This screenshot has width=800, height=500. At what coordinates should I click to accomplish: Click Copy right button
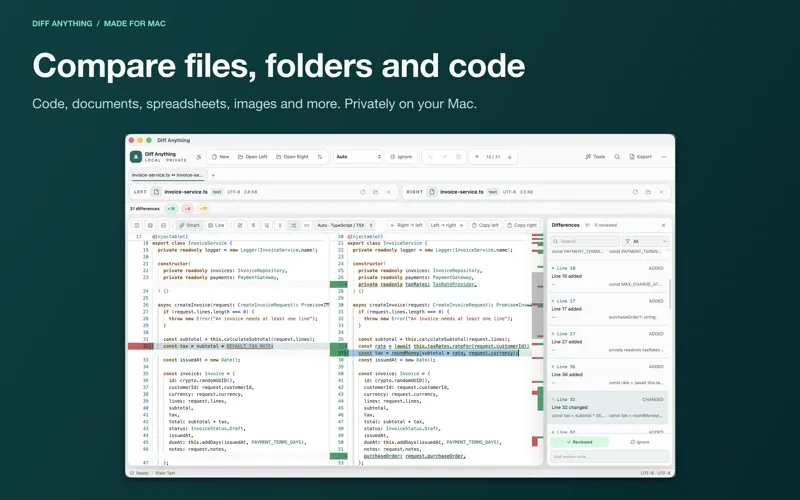pyautogui.click(x=521, y=225)
